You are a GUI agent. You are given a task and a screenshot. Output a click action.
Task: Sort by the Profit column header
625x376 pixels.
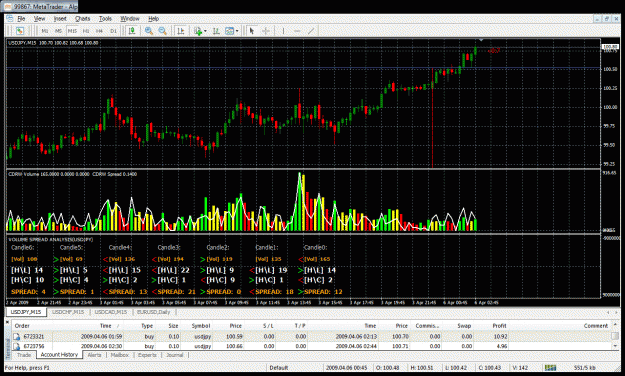pos(499,326)
